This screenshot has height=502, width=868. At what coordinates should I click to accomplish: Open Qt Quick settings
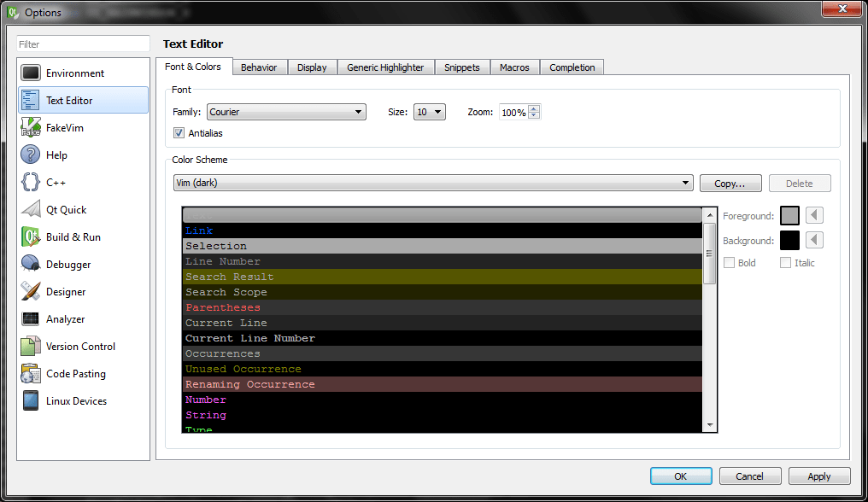(x=31, y=209)
